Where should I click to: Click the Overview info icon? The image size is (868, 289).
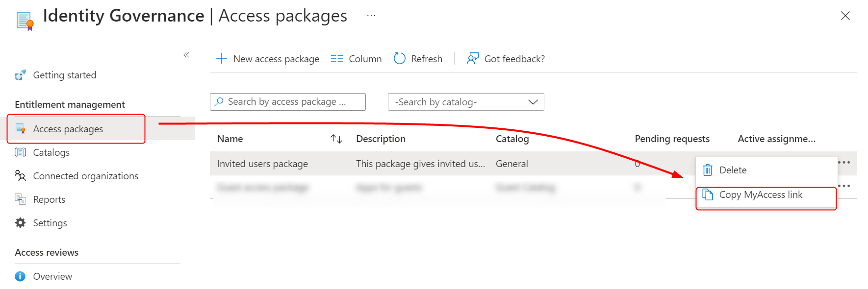tap(20, 276)
